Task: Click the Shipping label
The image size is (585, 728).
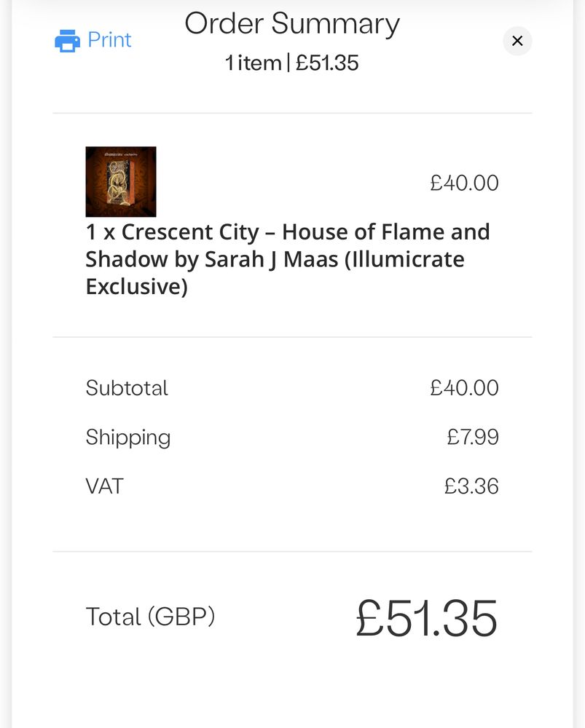Action: click(128, 438)
